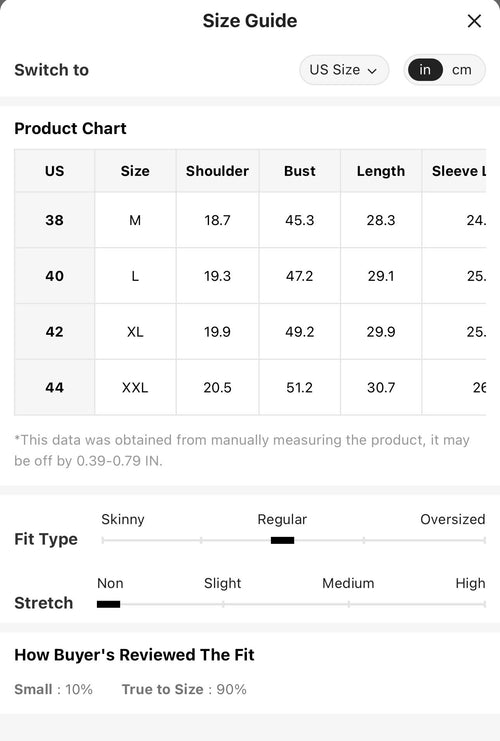Select the US 40 row
The width and height of the screenshot is (500, 741).
(250, 276)
